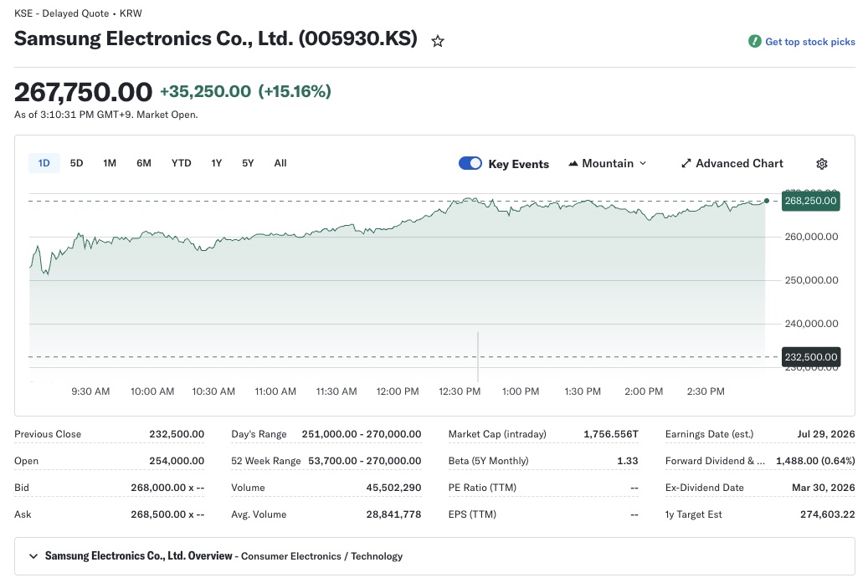Add Samsung Electronics to watchlist star

(x=437, y=41)
